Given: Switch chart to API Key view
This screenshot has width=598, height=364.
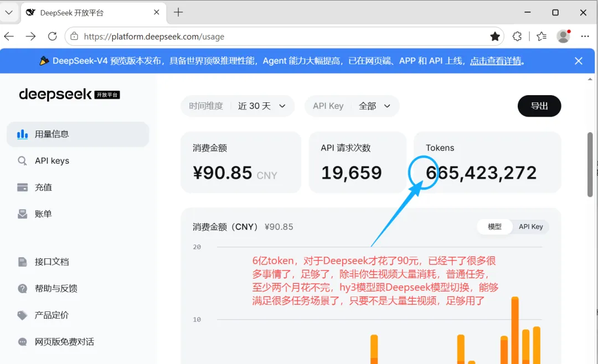Looking at the screenshot, I should point(530,227).
